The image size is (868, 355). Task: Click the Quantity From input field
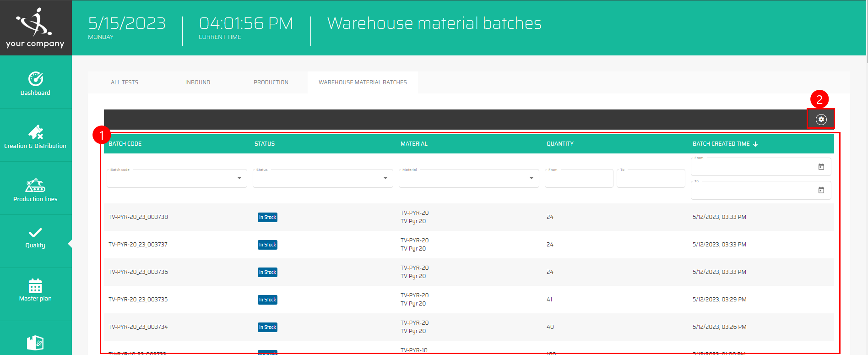579,179
